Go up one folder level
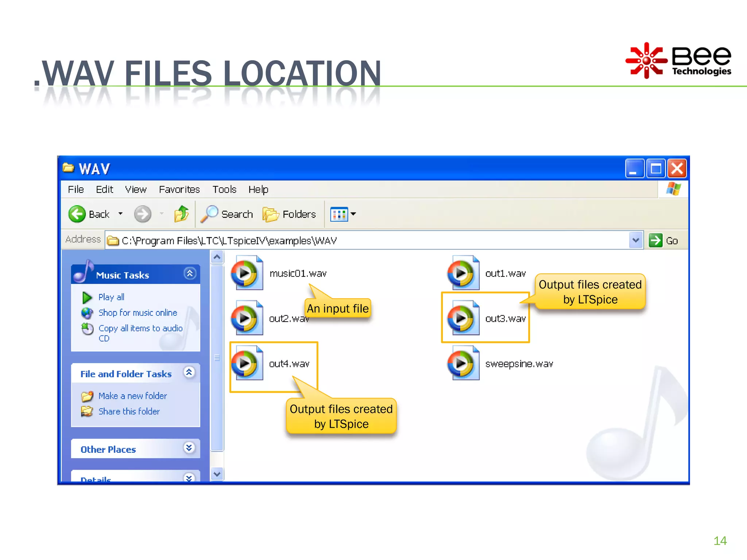Image resolution: width=747 pixels, height=560 pixels. click(x=181, y=214)
